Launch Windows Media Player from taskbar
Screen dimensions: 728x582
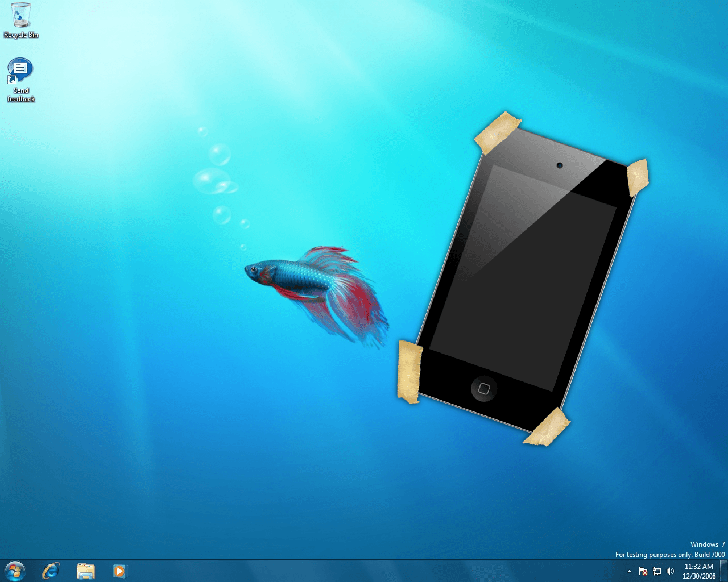(120, 571)
